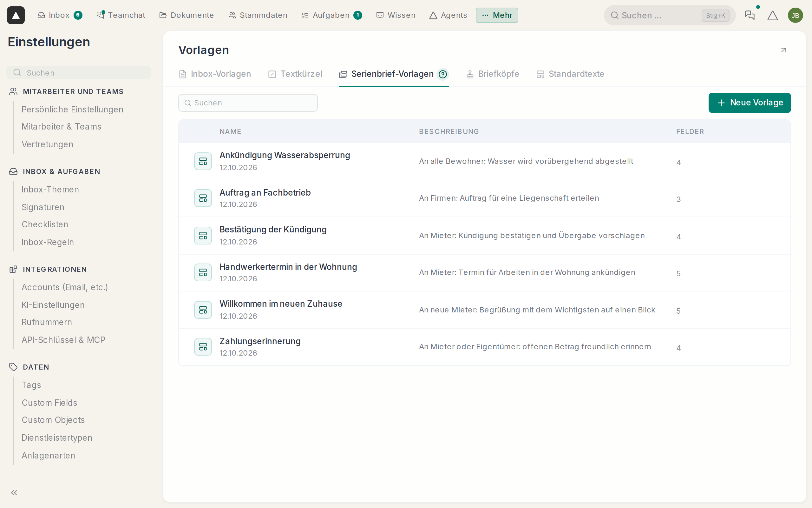Open Inbox-Regeln settings
The width and height of the screenshot is (812, 508).
click(x=48, y=242)
